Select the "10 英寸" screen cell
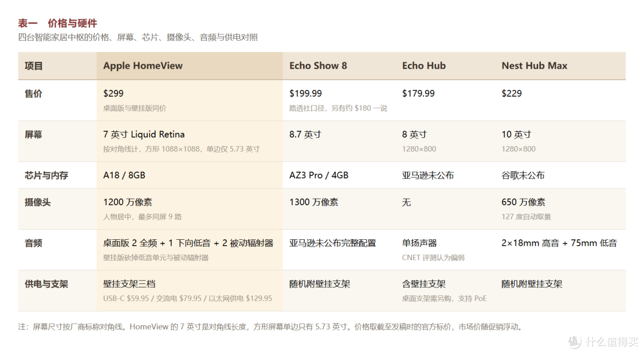The image size is (644, 355). pyautogui.click(x=516, y=134)
